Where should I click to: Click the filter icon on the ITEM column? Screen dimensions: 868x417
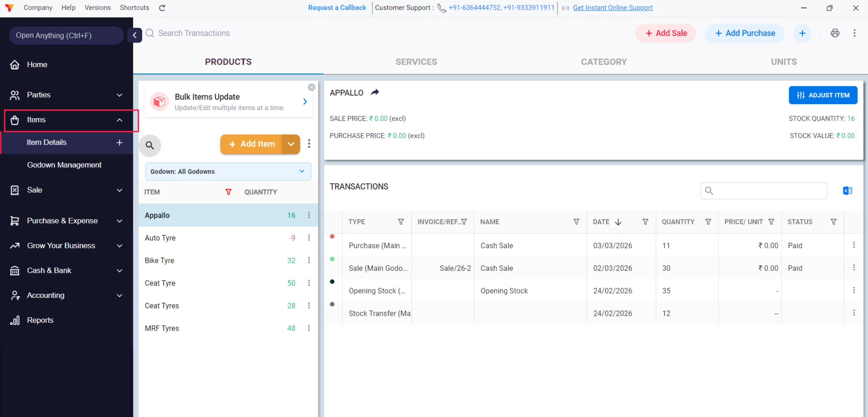(x=228, y=192)
